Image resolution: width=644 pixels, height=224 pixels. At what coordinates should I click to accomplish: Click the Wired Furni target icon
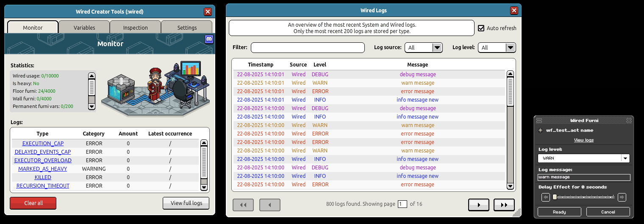(540, 130)
